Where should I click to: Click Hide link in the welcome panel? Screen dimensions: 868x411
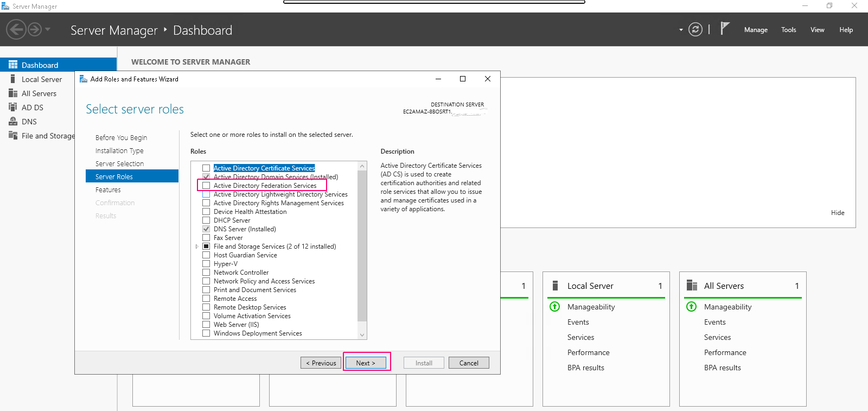click(x=838, y=213)
